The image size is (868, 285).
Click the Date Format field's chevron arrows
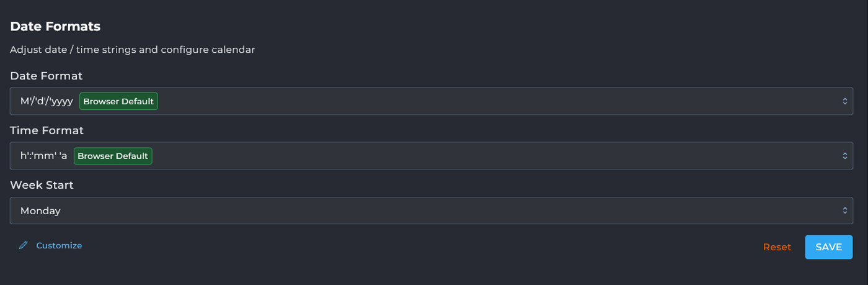pyautogui.click(x=844, y=101)
